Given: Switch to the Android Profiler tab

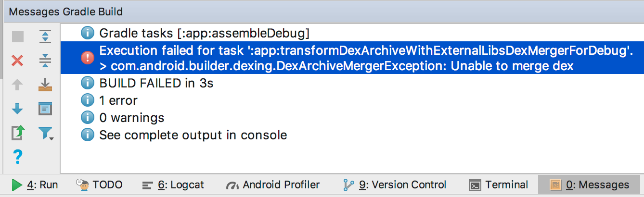Looking at the screenshot, I should 272,185.
